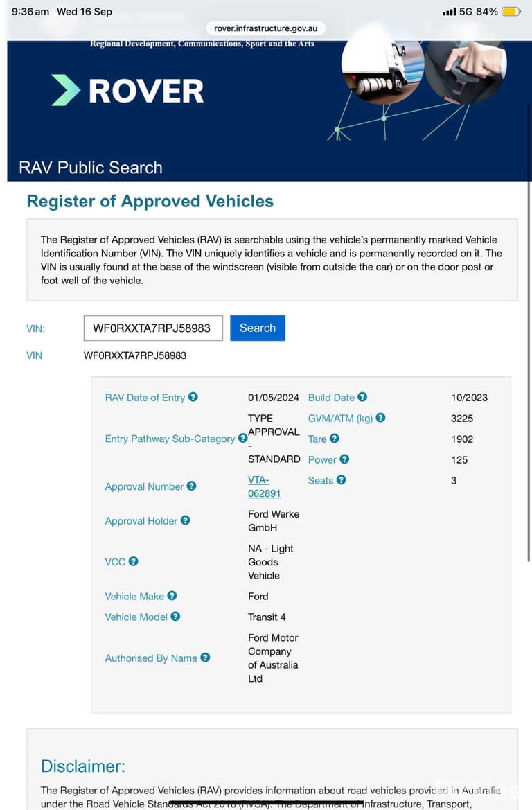The width and height of the screenshot is (532, 810).
Task: Click the build date value 10/2023
Action: (469, 398)
